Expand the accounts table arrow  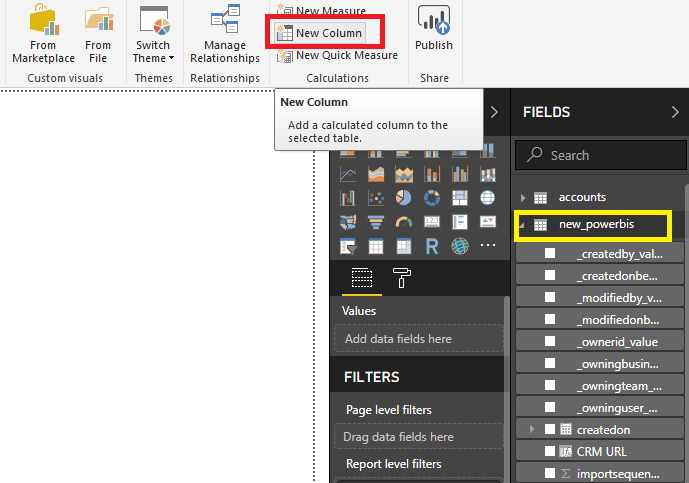click(x=523, y=198)
